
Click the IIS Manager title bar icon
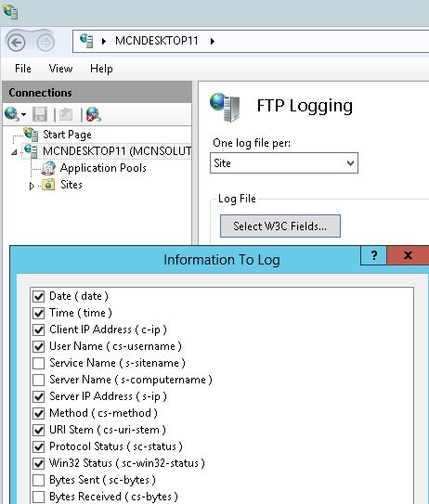[10, 11]
